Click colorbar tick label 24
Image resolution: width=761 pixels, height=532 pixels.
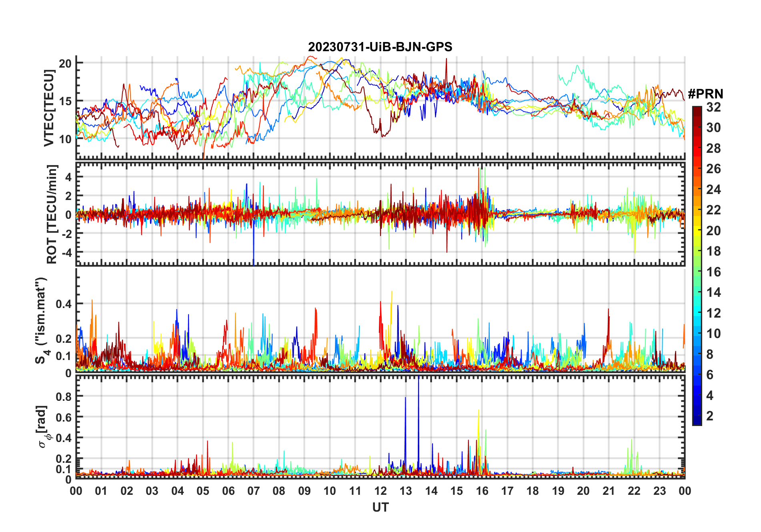713,190
